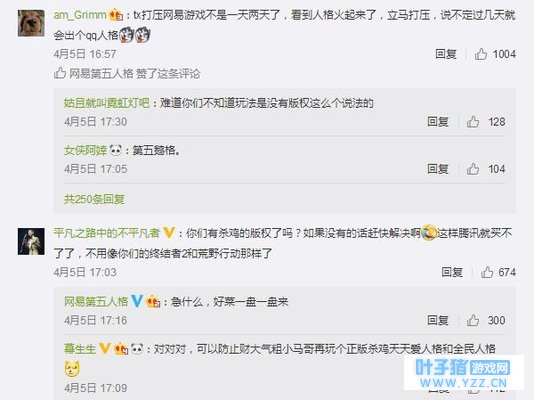Reply to 女侠阿婷's 17:05 comment
This screenshot has width=534, height=400.
click(438, 169)
